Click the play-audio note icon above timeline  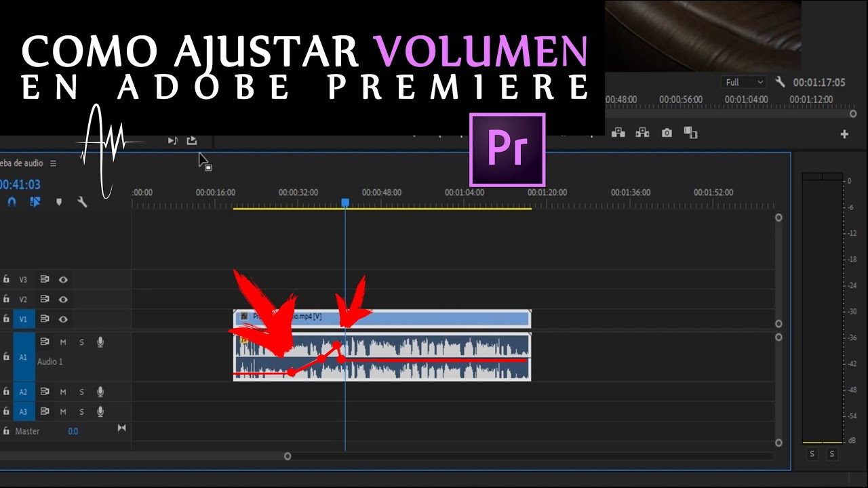pos(172,140)
